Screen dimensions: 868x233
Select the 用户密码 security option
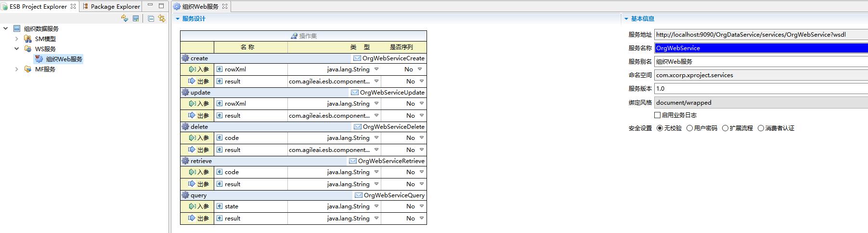pos(690,128)
